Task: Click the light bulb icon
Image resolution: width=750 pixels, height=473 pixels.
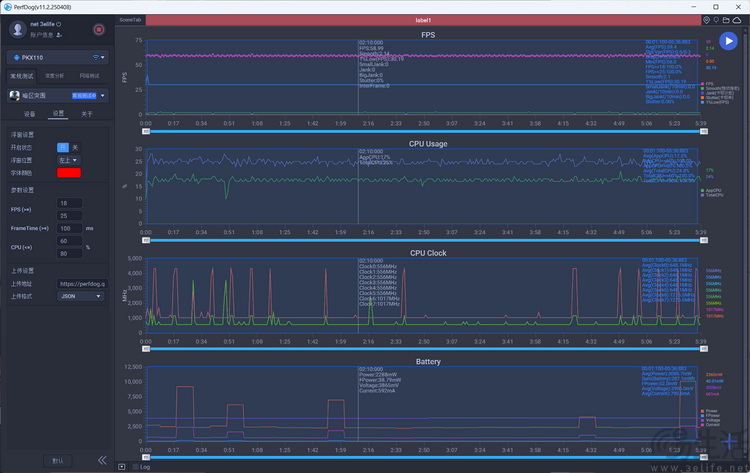Action: [x=716, y=20]
